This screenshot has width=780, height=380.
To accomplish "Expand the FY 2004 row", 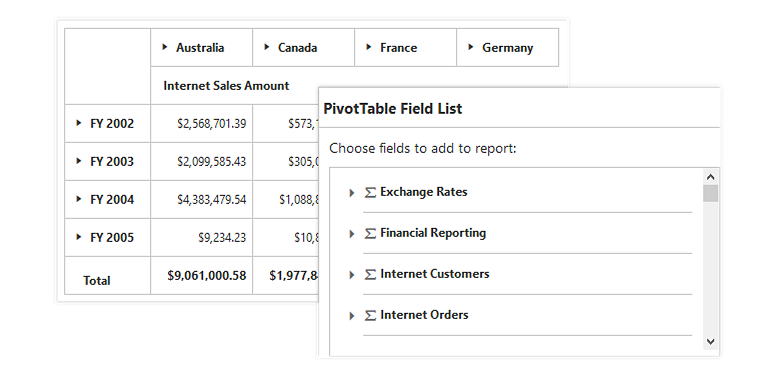I will tap(78, 198).
